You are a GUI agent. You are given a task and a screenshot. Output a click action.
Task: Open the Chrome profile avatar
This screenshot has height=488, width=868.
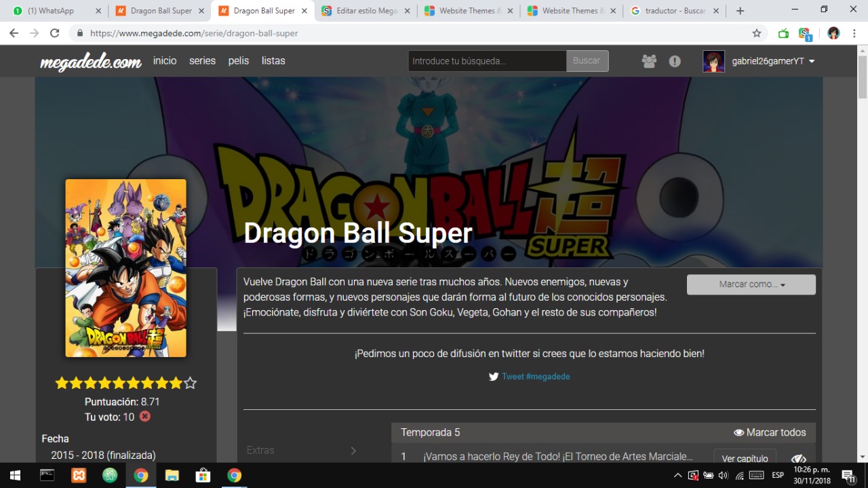point(833,33)
